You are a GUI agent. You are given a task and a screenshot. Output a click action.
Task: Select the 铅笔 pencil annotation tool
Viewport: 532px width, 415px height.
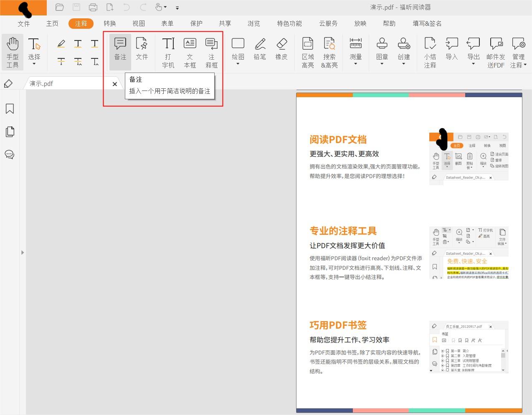(260, 49)
